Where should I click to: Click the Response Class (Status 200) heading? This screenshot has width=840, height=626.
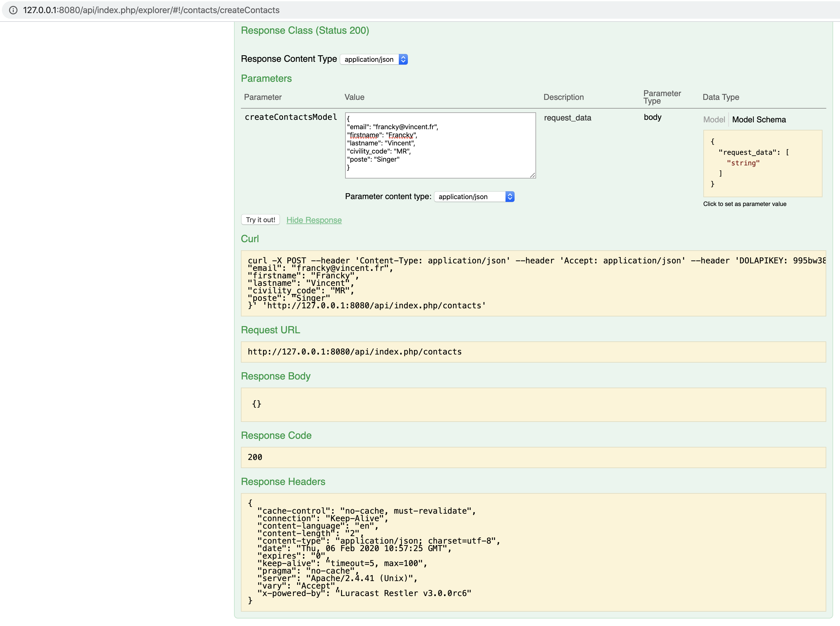click(x=305, y=31)
